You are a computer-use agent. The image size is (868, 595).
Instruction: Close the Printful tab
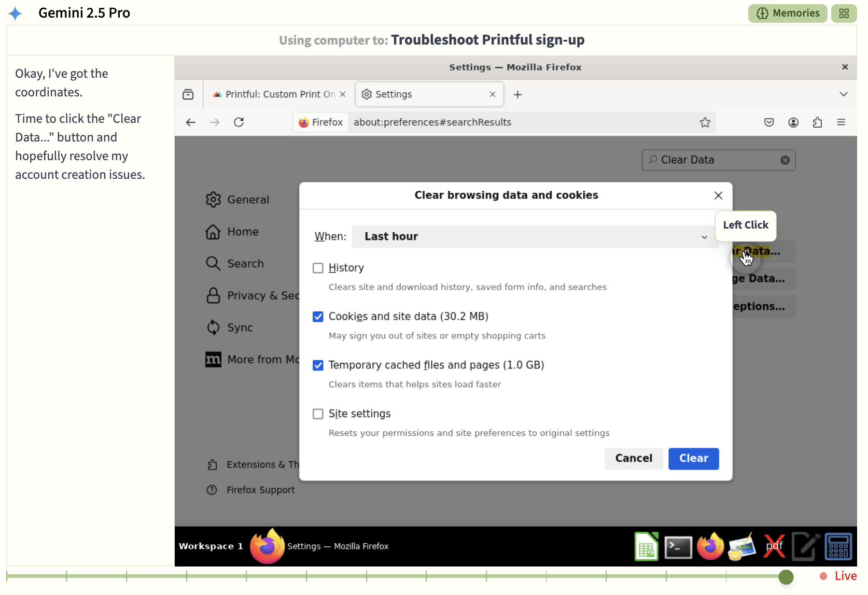(x=343, y=94)
